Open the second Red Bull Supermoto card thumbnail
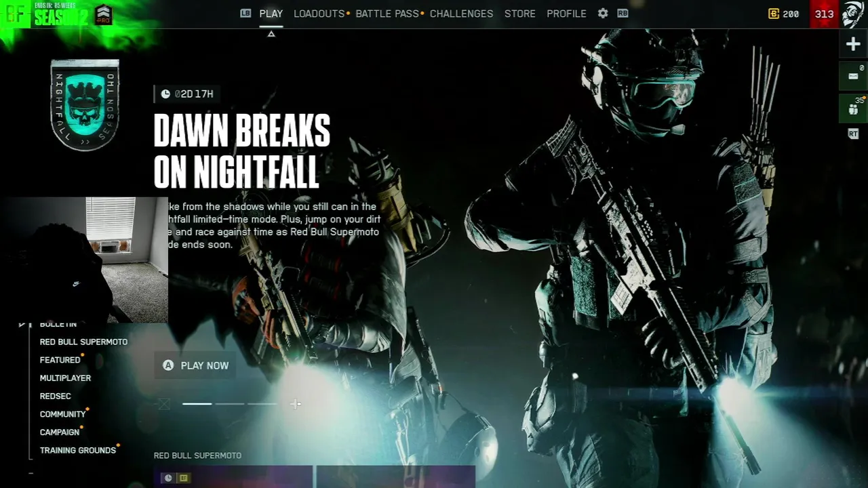The height and width of the screenshot is (488, 868). 396,476
